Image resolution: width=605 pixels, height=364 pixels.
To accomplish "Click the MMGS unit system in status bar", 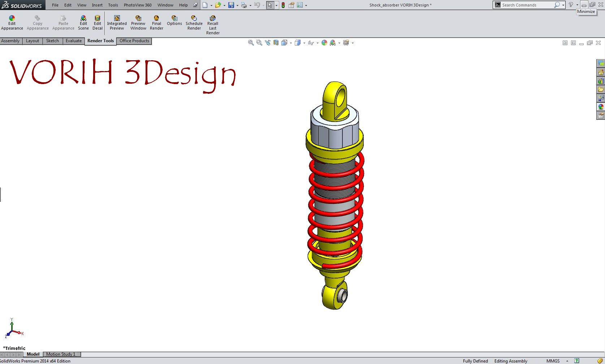I will tap(553, 361).
